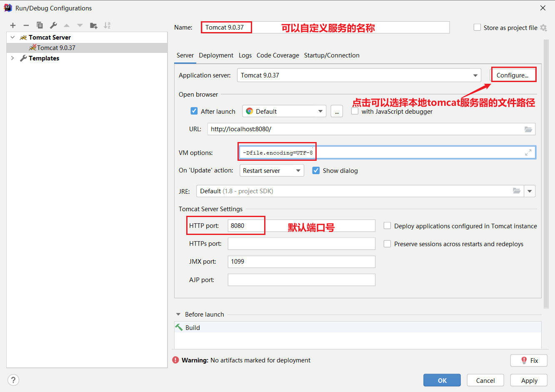Image resolution: width=555 pixels, height=392 pixels.
Task: Open the Default browser dropdown
Action: tap(284, 111)
